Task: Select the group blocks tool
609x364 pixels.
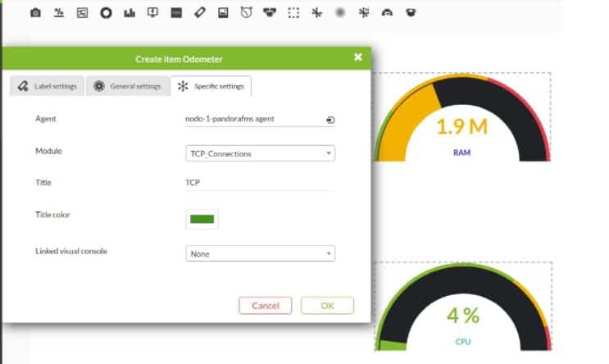Action: (x=270, y=13)
